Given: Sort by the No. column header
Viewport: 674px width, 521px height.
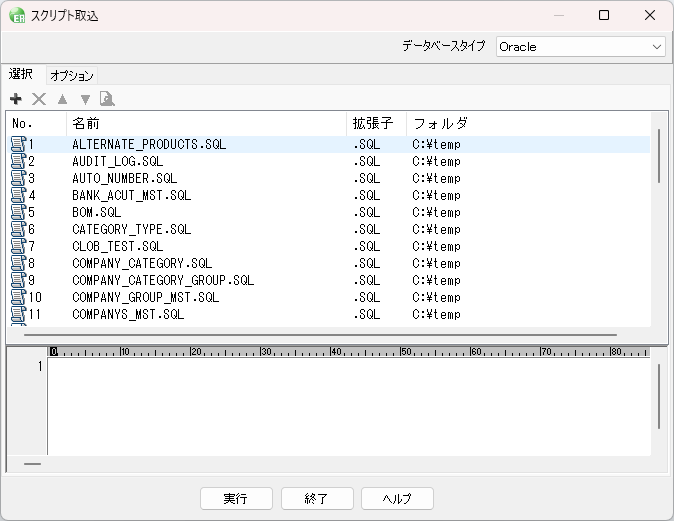Looking at the screenshot, I should coord(37,124).
